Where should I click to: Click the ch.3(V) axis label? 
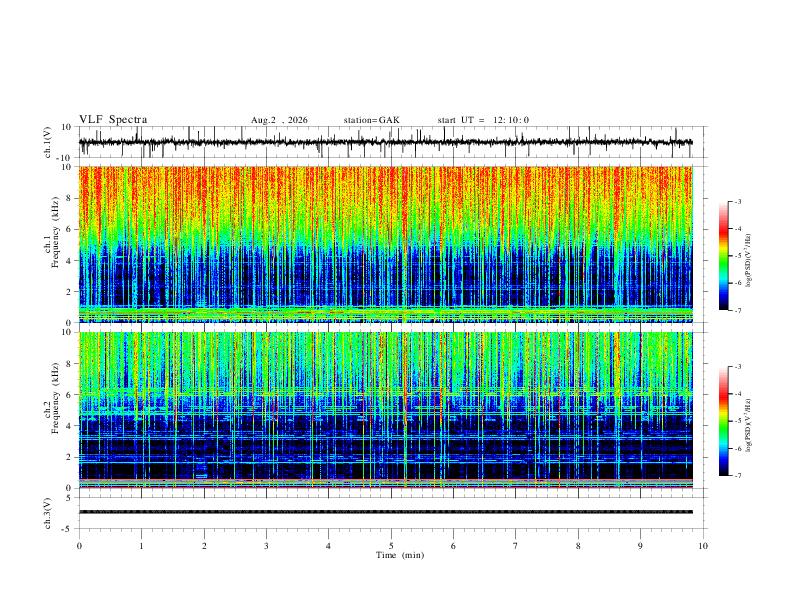point(48,514)
